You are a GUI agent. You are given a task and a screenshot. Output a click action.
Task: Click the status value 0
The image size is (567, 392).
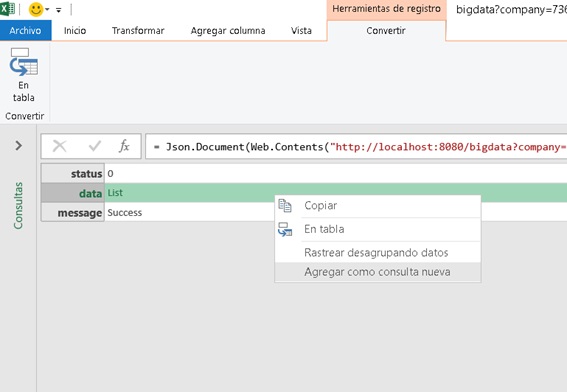pyautogui.click(x=110, y=174)
